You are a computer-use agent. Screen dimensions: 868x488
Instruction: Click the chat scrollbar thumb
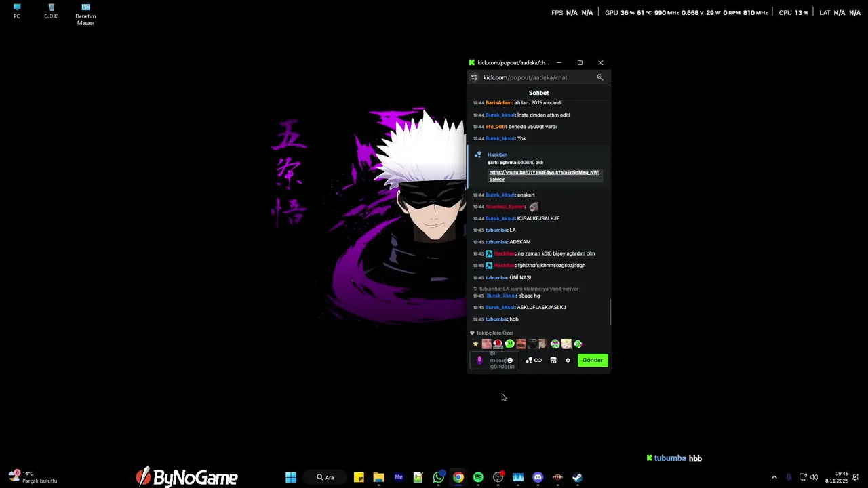tap(610, 312)
